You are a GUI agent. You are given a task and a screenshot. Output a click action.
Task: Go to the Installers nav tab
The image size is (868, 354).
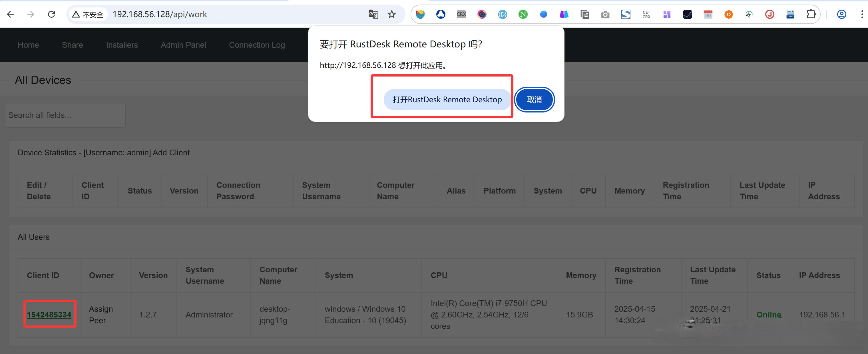[122, 45]
